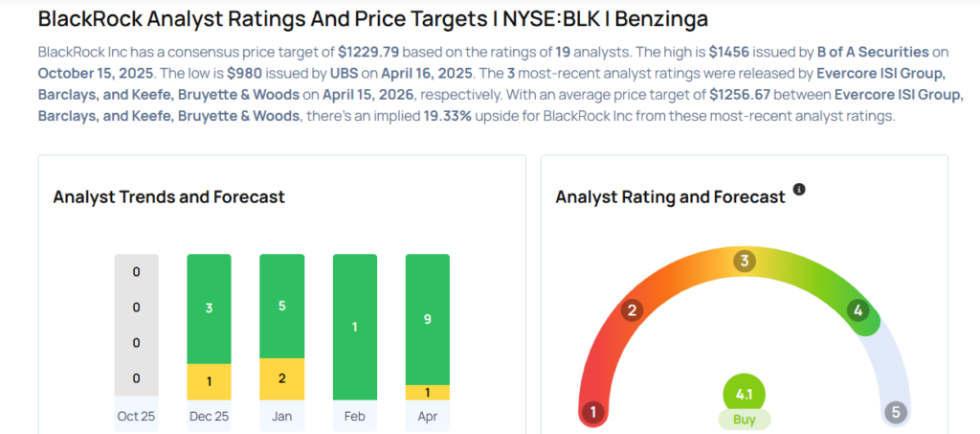Click the Analyst Trends and Forecast heading
The height and width of the screenshot is (434, 980).
(169, 196)
